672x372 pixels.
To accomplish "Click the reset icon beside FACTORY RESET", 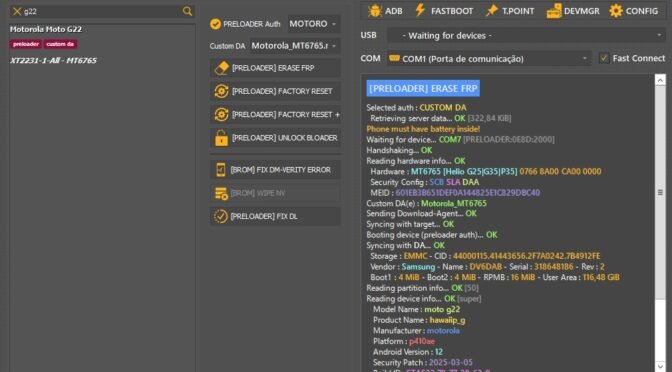I will 221,91.
